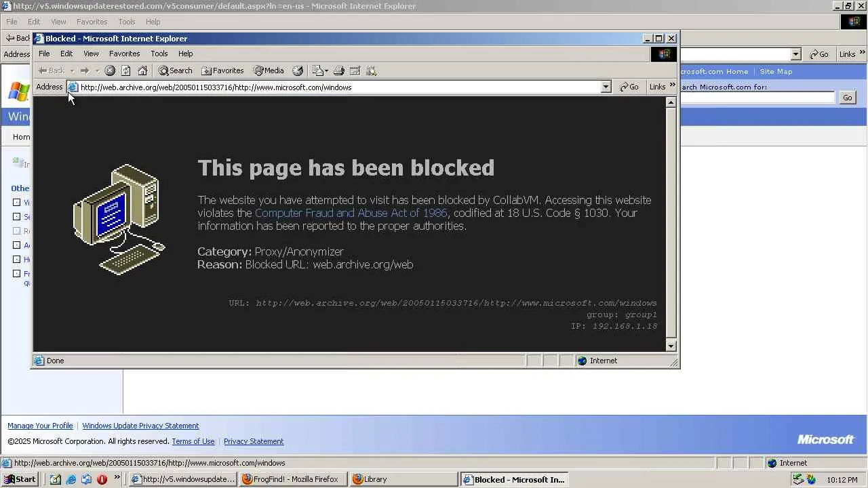Click the page icon beside the archive.org address
The height and width of the screenshot is (488, 868).
coord(73,87)
